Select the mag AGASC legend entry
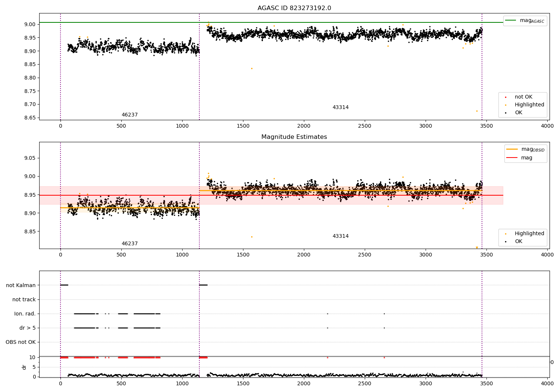560x392 pixels. tap(525, 21)
